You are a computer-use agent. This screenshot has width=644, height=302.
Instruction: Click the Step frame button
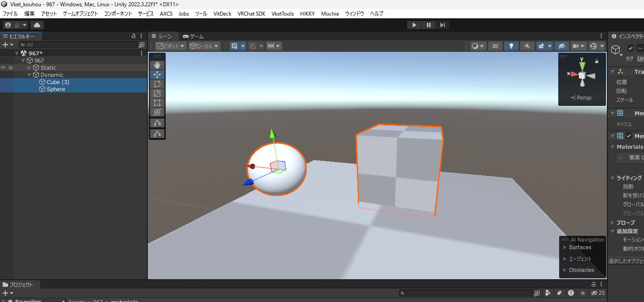pyautogui.click(x=442, y=25)
